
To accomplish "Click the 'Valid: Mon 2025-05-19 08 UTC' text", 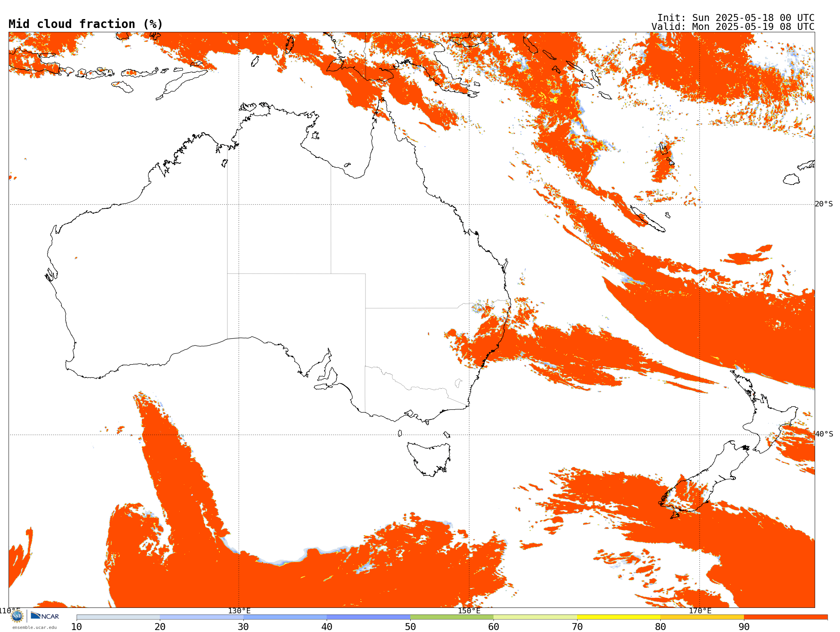I will click(733, 27).
